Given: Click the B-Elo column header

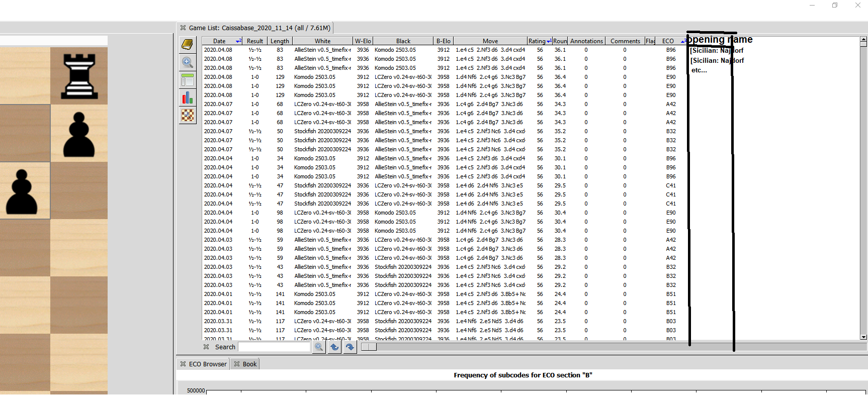Looking at the screenshot, I should coord(443,41).
